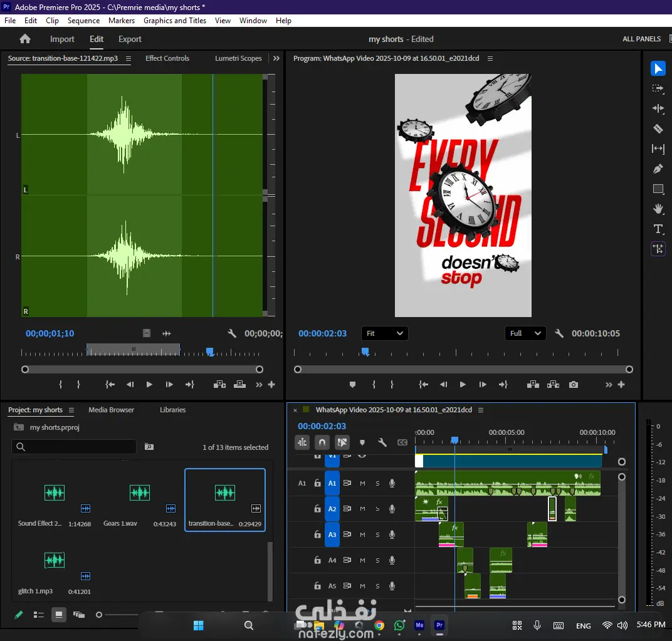The image size is (672, 641).
Task: Select the Pen tool
Action: [x=658, y=169]
